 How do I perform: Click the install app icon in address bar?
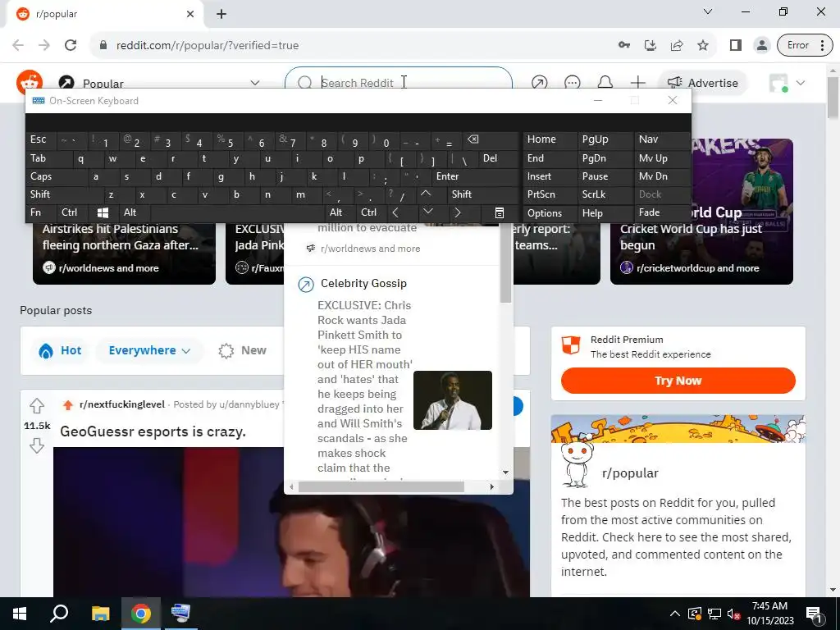tap(651, 45)
